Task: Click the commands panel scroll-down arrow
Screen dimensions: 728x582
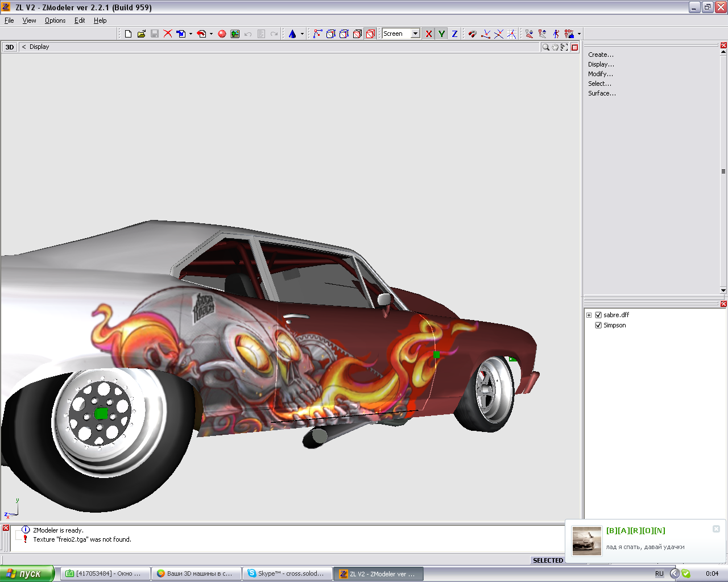Action: pos(723,290)
